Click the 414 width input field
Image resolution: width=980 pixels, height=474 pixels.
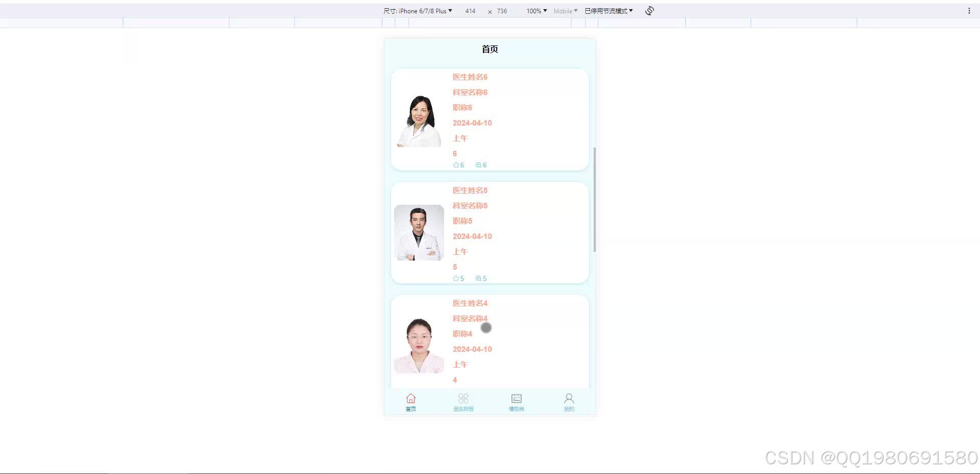[470, 10]
